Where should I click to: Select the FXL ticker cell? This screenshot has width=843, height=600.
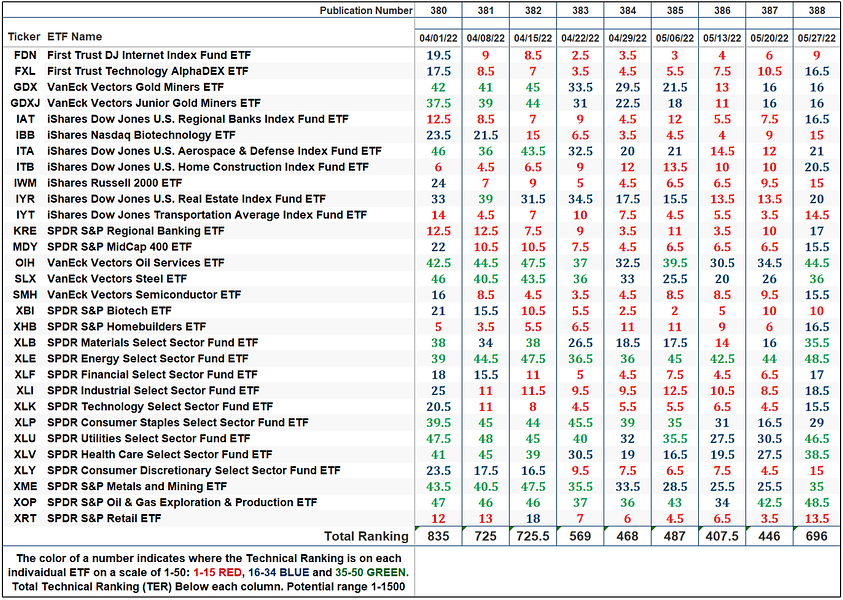[x=25, y=72]
